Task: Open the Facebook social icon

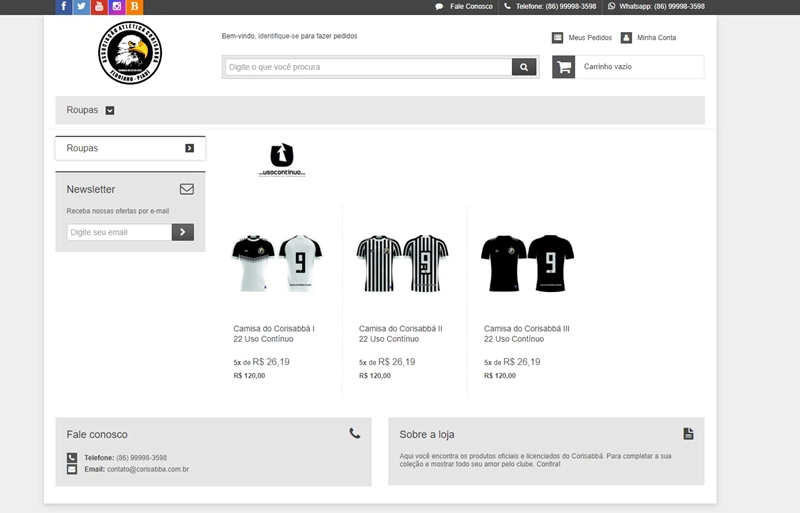Action: (63, 7)
